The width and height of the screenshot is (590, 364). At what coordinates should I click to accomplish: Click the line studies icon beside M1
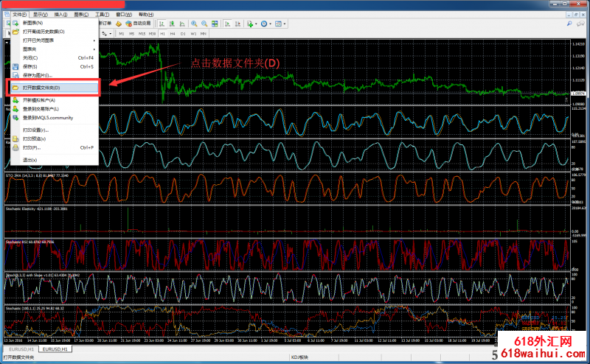(x=104, y=33)
